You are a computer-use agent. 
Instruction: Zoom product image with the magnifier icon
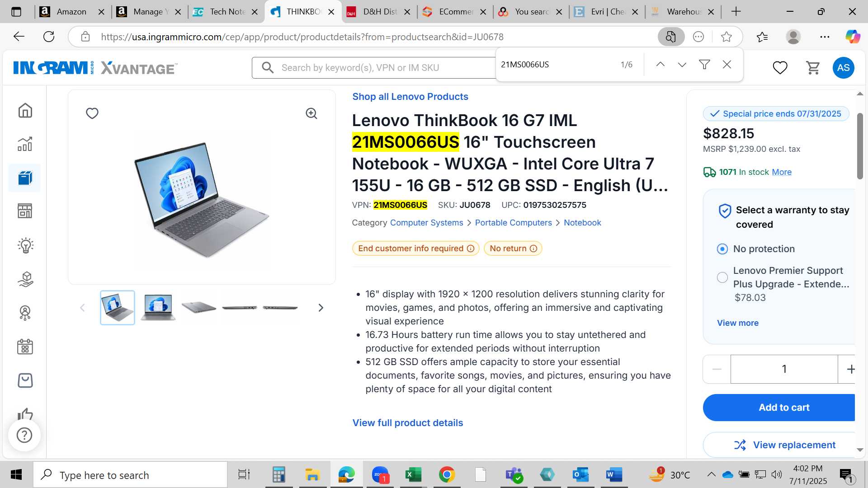click(311, 113)
